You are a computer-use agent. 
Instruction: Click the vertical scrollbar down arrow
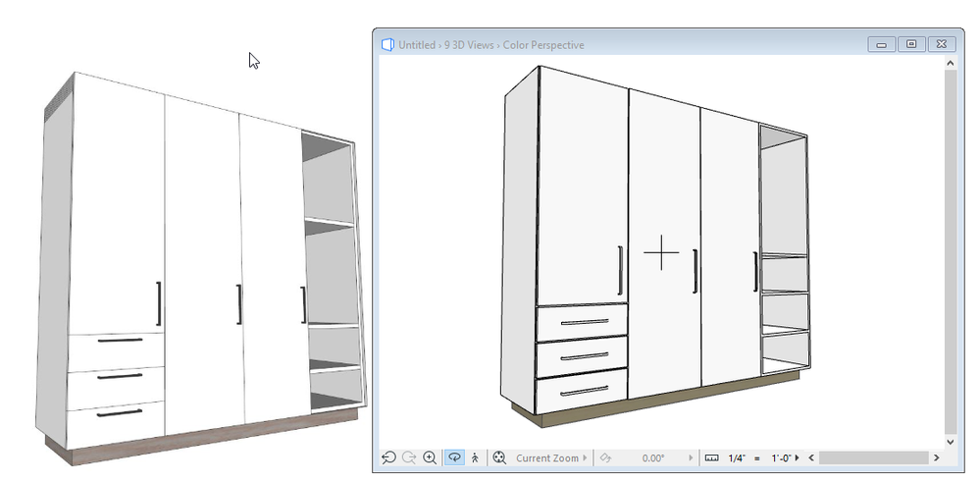coord(951,442)
